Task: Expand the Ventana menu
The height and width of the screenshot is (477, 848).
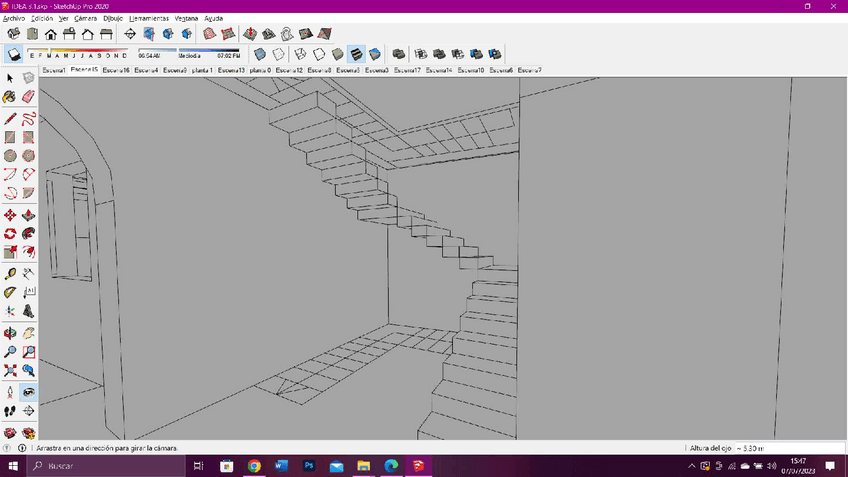Action: 186,18
